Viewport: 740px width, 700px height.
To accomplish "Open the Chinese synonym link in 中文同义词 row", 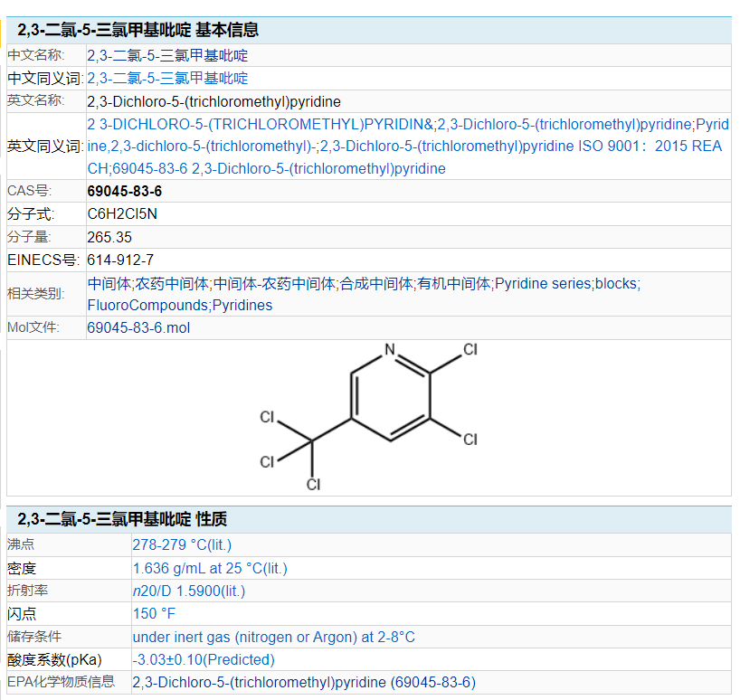I will 167,79.
